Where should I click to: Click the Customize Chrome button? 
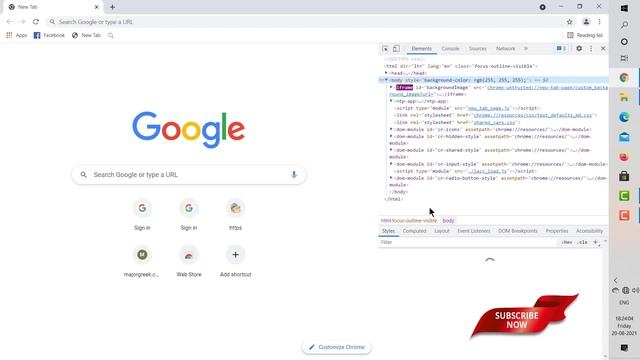336,347
